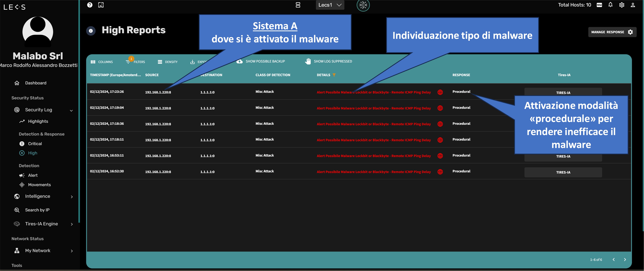This screenshot has height=271, width=644.
Task: Open High reports in sidebar
Action: click(33, 153)
